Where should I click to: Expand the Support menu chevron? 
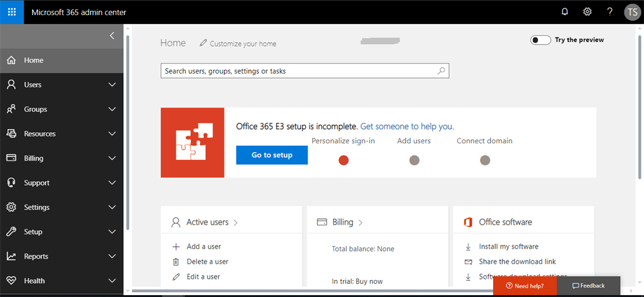click(x=112, y=183)
